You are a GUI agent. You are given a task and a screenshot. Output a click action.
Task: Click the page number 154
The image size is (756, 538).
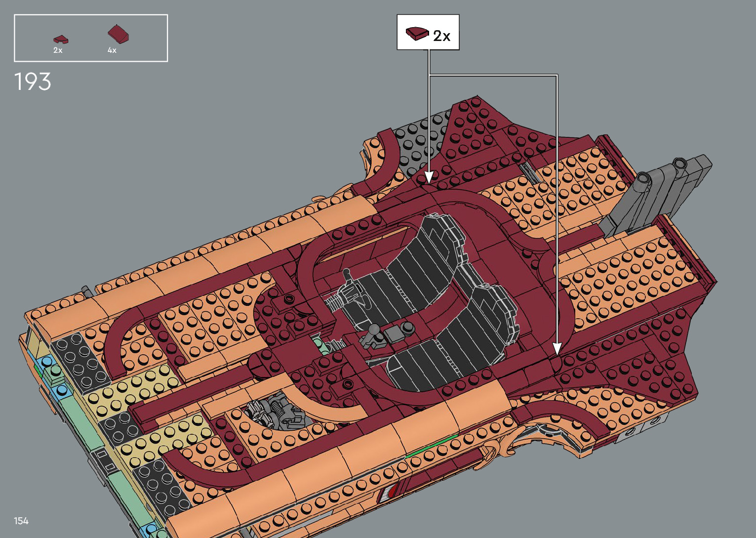coord(21,521)
